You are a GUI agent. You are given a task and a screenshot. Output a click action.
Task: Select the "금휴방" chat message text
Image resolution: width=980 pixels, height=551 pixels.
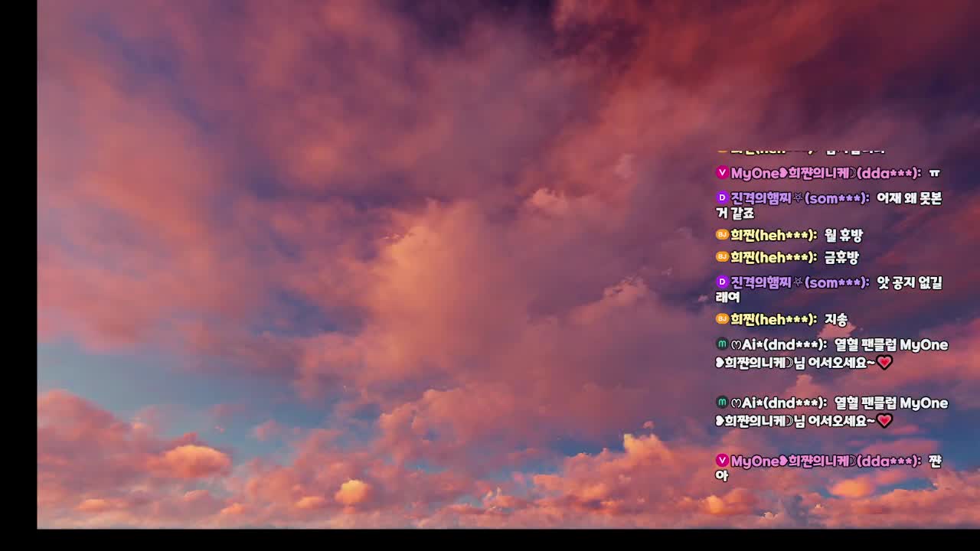pyautogui.click(x=841, y=258)
